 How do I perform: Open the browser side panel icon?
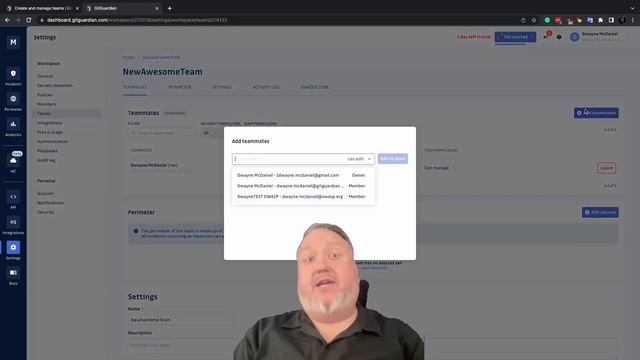tap(611, 20)
